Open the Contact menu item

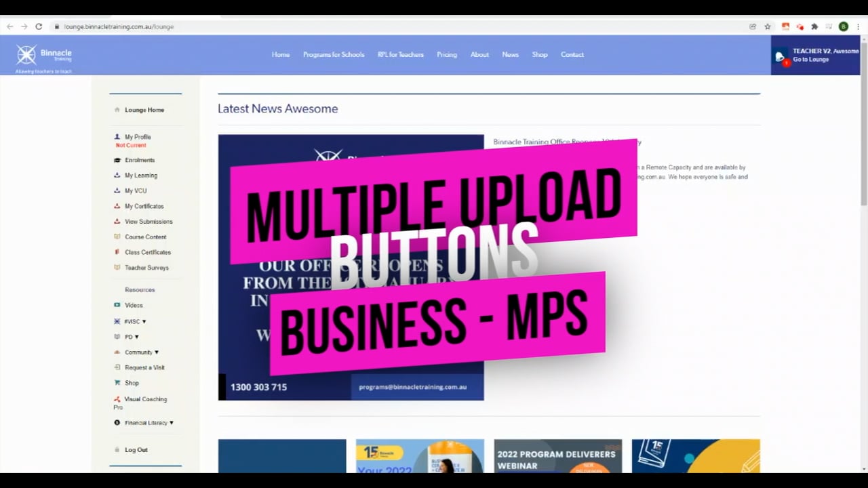(x=572, y=55)
